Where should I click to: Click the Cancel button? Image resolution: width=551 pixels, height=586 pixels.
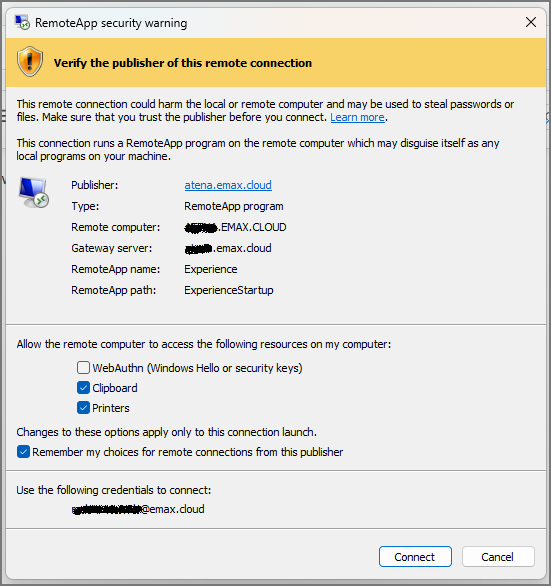[x=498, y=556]
